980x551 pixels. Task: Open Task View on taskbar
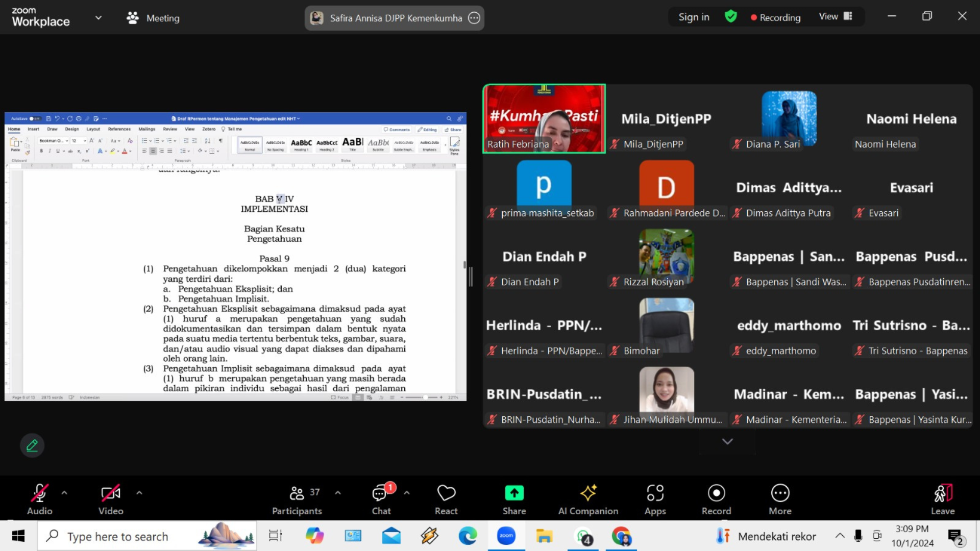tap(276, 536)
